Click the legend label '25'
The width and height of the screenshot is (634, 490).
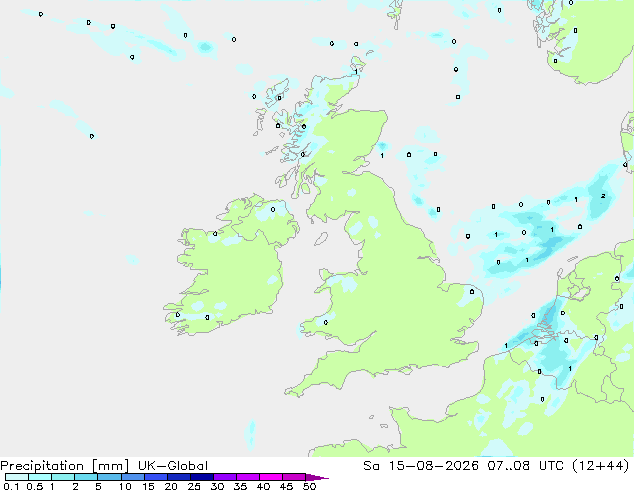tap(194, 486)
